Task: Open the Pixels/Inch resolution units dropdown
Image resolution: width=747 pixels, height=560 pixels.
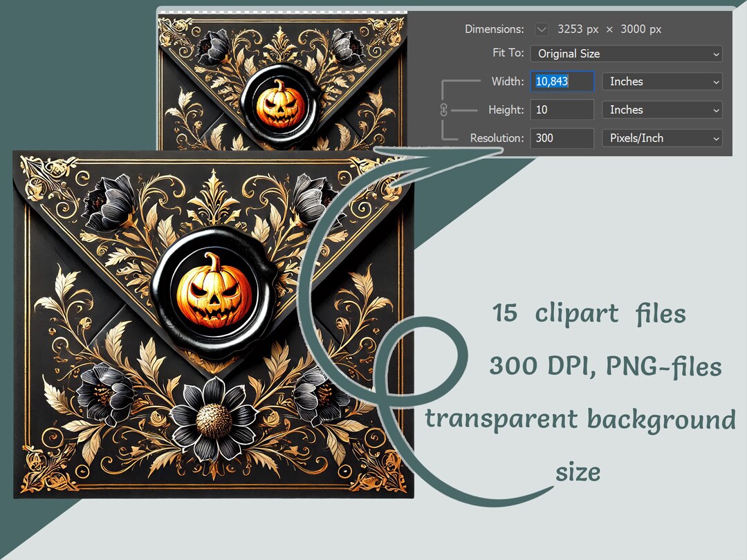Action: click(657, 138)
